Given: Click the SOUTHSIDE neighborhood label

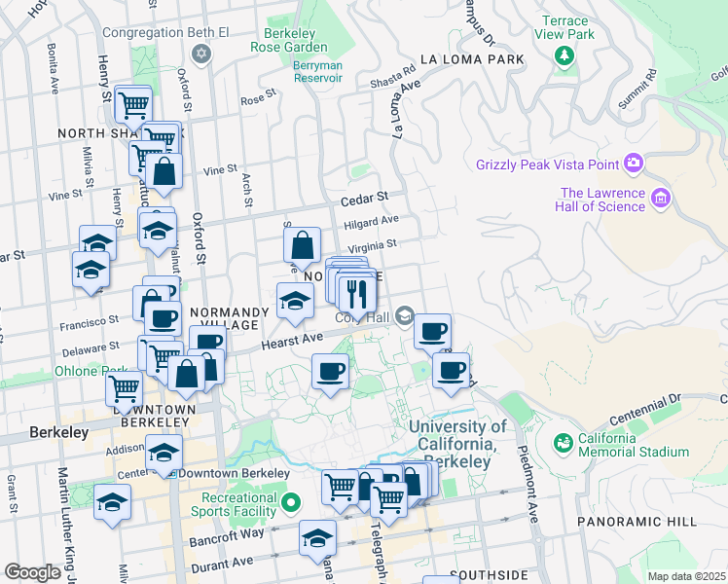Looking at the screenshot, I should 489,575.
